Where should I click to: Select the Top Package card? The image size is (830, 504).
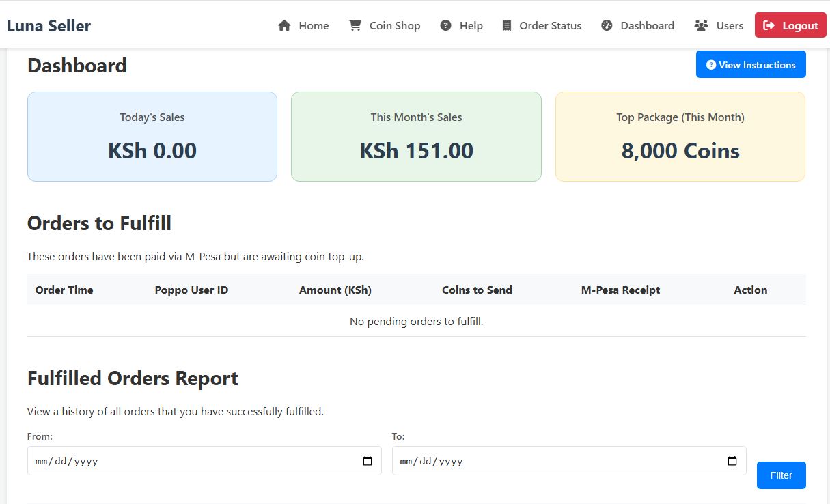[680, 137]
